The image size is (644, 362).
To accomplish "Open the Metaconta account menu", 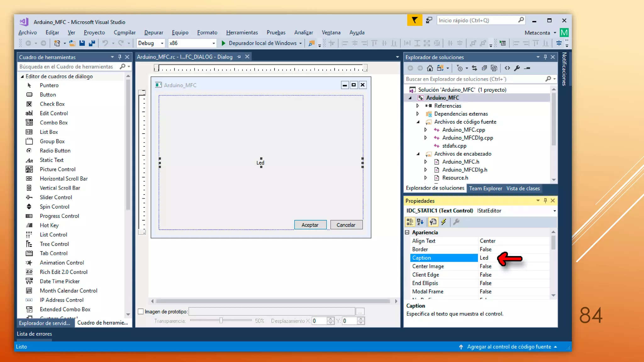I will click(x=540, y=33).
